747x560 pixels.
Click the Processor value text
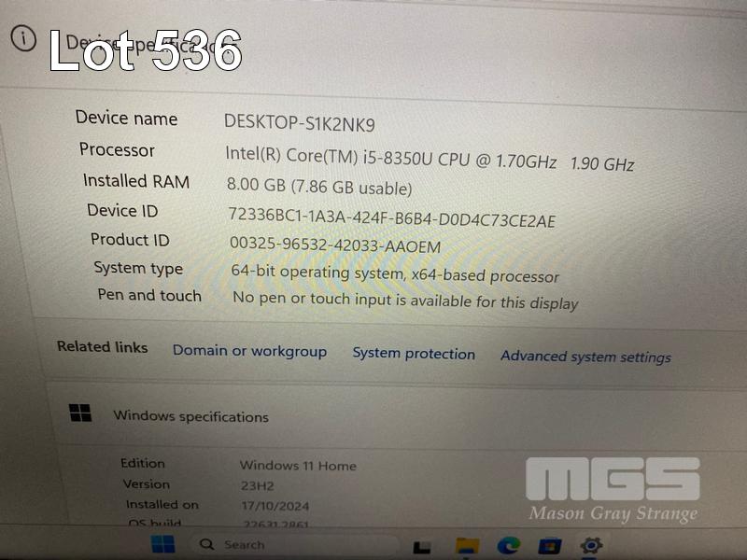pyautogui.click(x=430, y=159)
